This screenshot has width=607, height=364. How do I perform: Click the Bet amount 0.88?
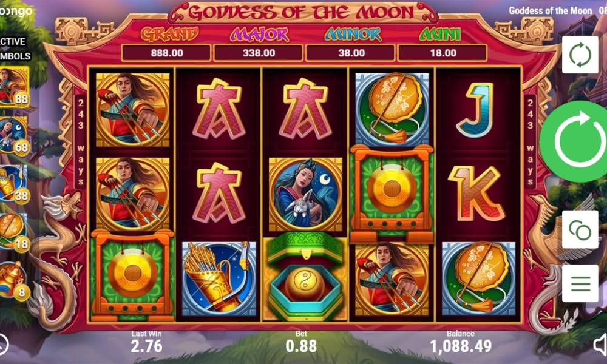pos(301,345)
